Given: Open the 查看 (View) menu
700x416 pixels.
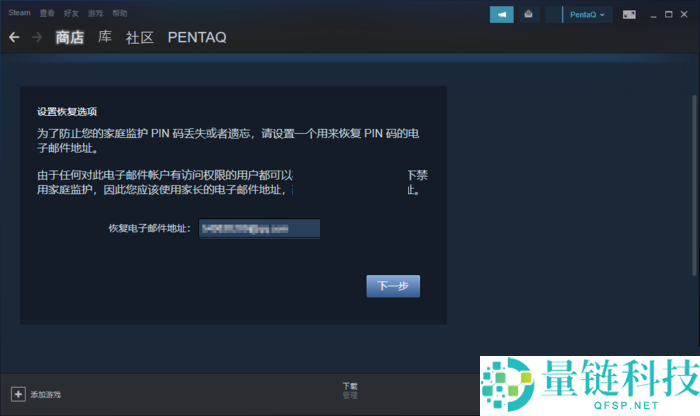Looking at the screenshot, I should tap(48, 14).
